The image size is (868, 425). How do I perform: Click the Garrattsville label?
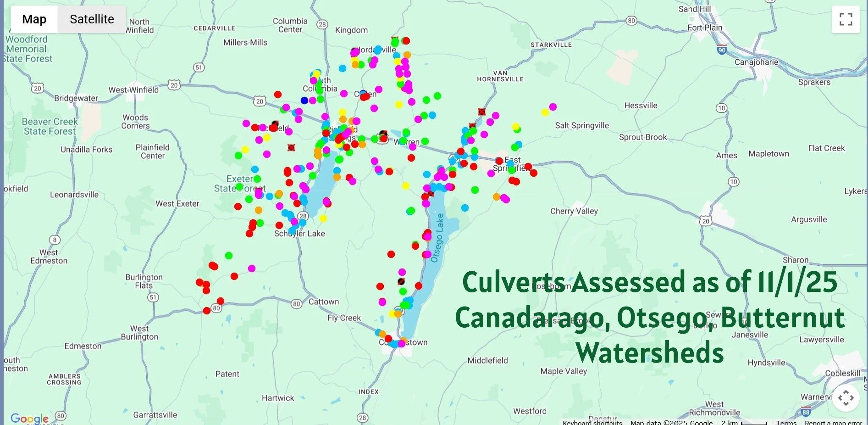tap(155, 415)
